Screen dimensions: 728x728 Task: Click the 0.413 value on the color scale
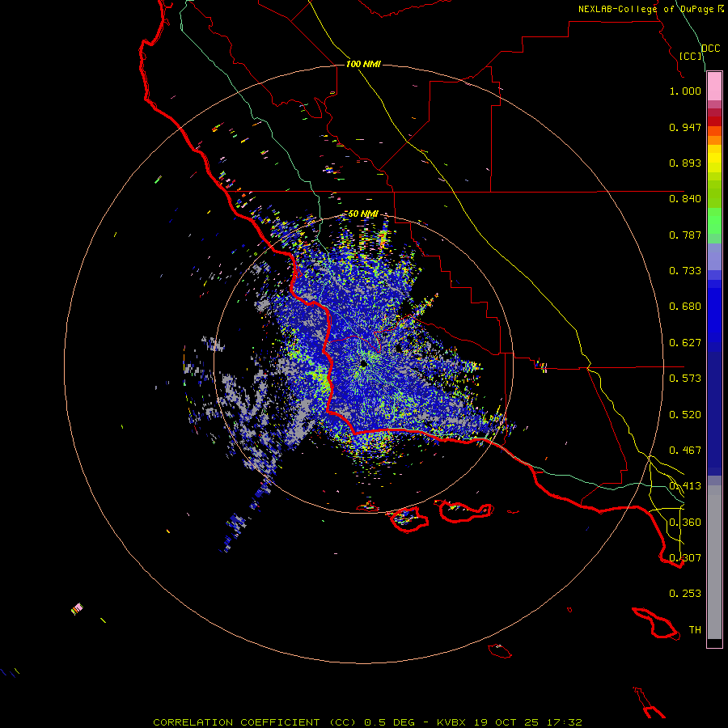pyautogui.click(x=685, y=486)
